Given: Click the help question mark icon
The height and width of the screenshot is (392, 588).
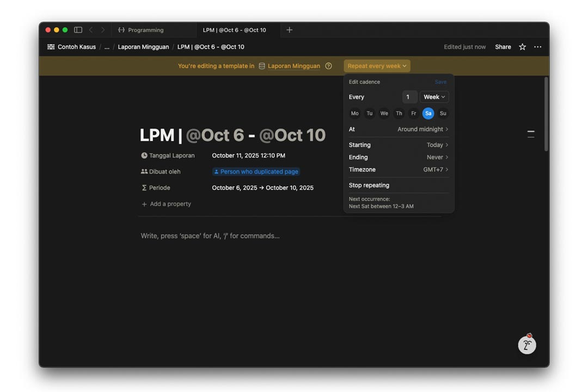Looking at the screenshot, I should click(328, 66).
